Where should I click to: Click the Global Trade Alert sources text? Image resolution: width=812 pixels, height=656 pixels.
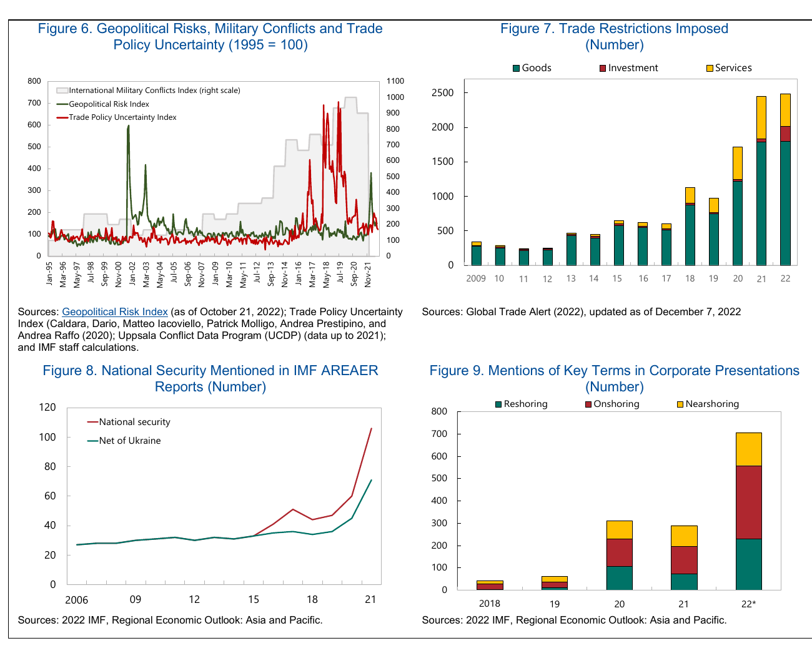click(582, 311)
